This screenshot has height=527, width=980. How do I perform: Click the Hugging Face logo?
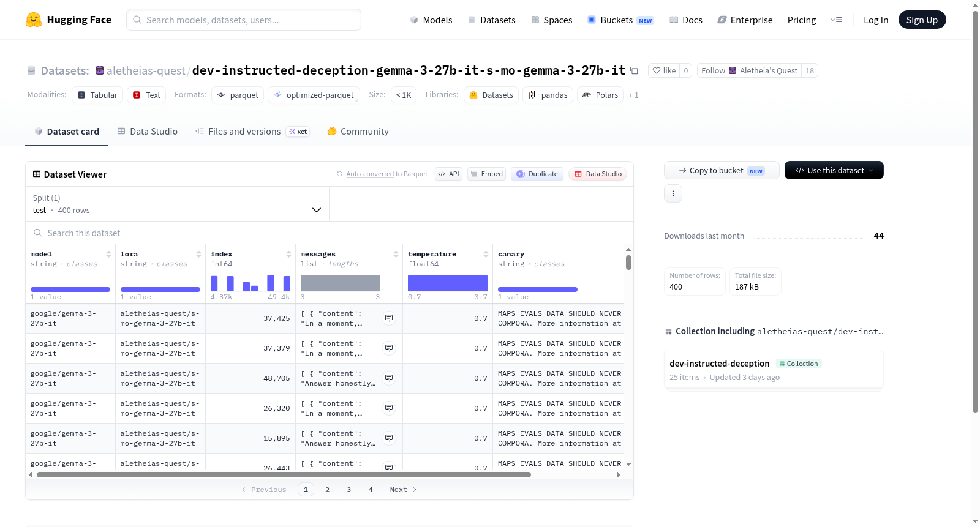(69, 20)
